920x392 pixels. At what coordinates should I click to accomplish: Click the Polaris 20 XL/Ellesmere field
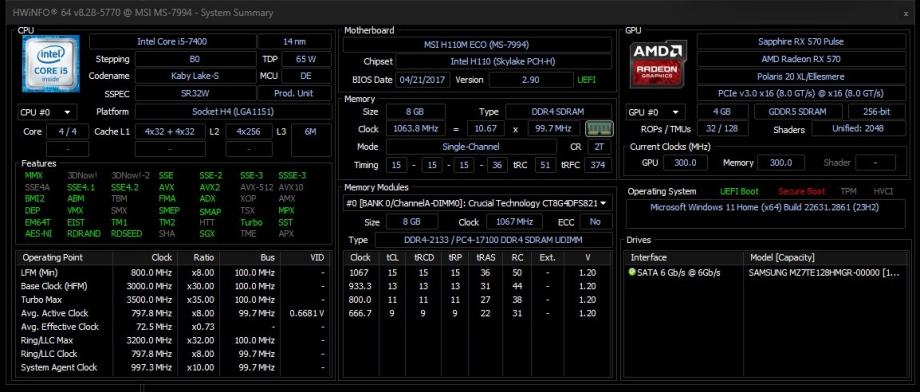(x=801, y=76)
